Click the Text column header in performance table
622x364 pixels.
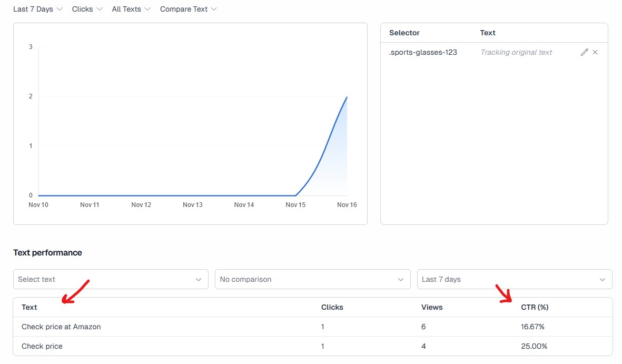click(29, 307)
